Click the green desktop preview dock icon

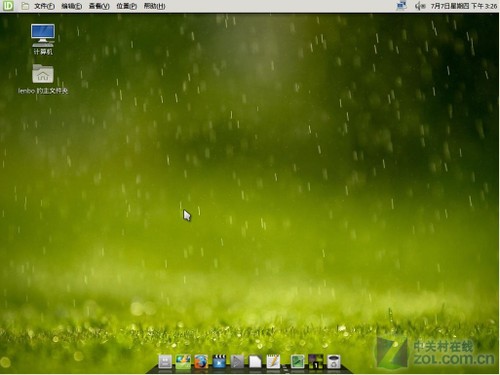tap(298, 362)
